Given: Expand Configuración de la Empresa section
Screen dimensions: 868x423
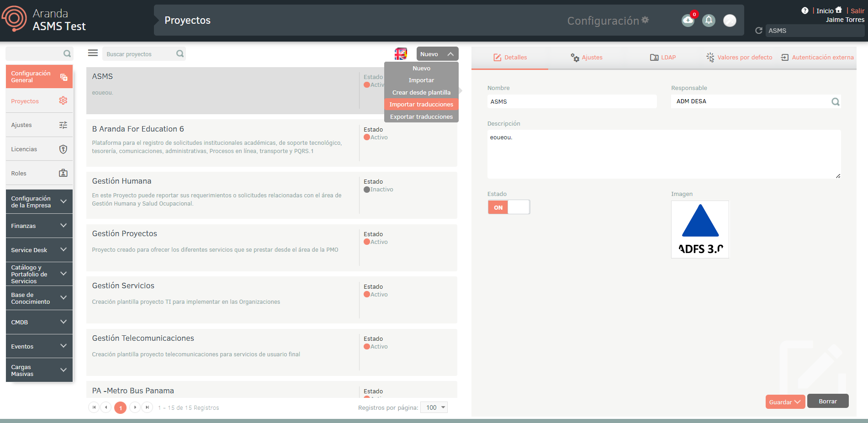Looking at the screenshot, I should click(39, 202).
